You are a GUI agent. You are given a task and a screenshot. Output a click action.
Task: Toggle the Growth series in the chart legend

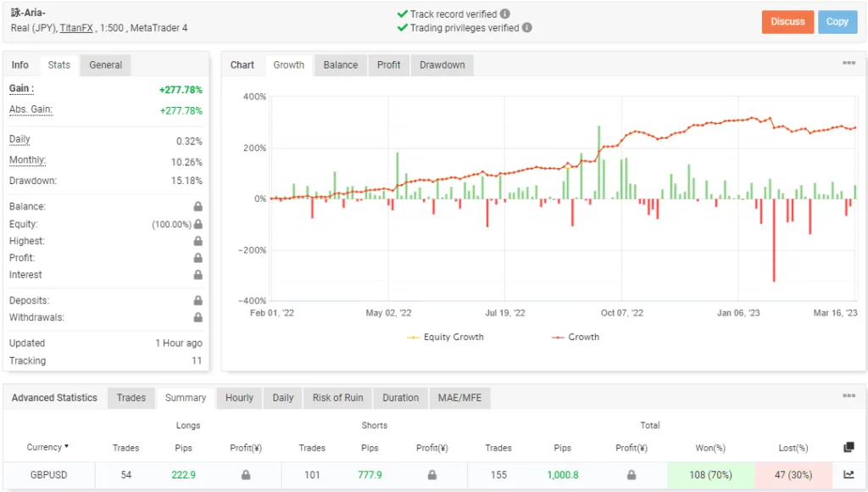point(576,337)
